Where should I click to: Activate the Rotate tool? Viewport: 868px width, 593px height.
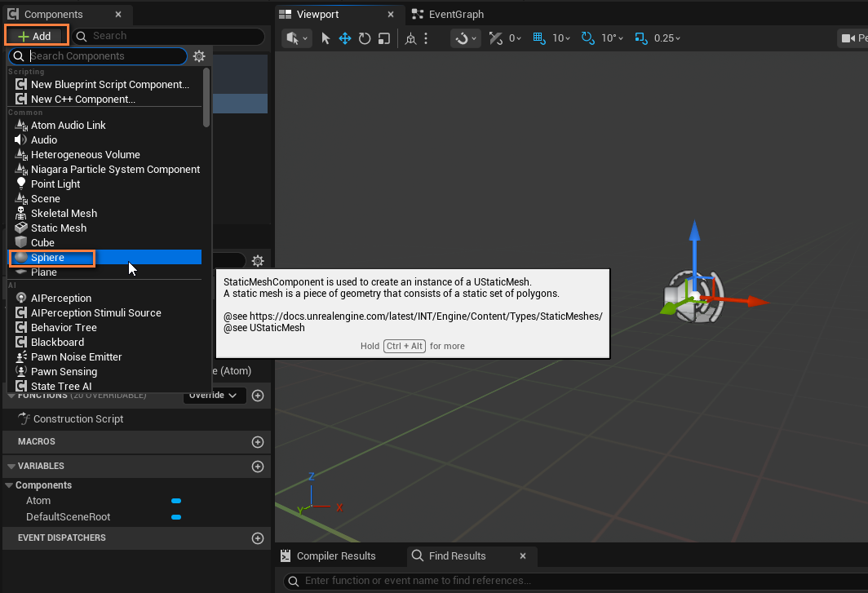(364, 38)
